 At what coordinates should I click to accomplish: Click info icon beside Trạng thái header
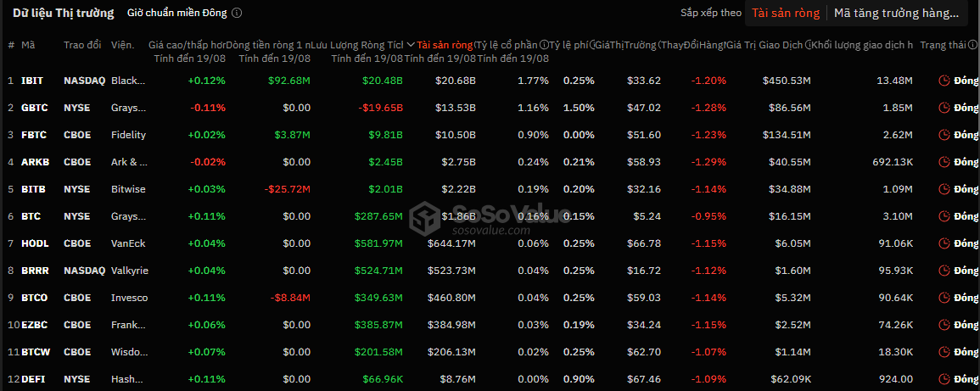point(972,45)
